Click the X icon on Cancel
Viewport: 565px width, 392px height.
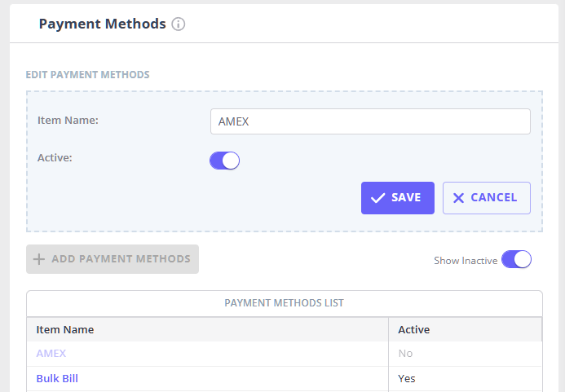[x=458, y=198]
